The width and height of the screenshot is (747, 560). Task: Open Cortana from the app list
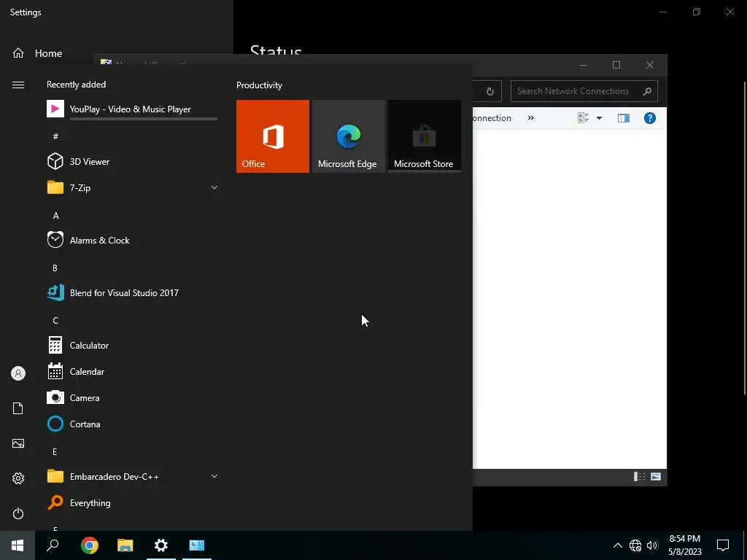coord(132,424)
